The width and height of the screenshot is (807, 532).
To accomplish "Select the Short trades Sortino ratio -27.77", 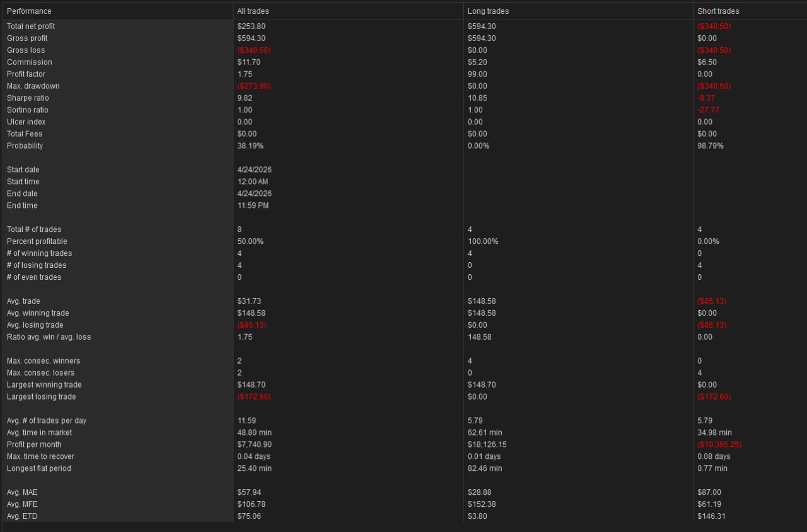I will pyautogui.click(x=708, y=110).
